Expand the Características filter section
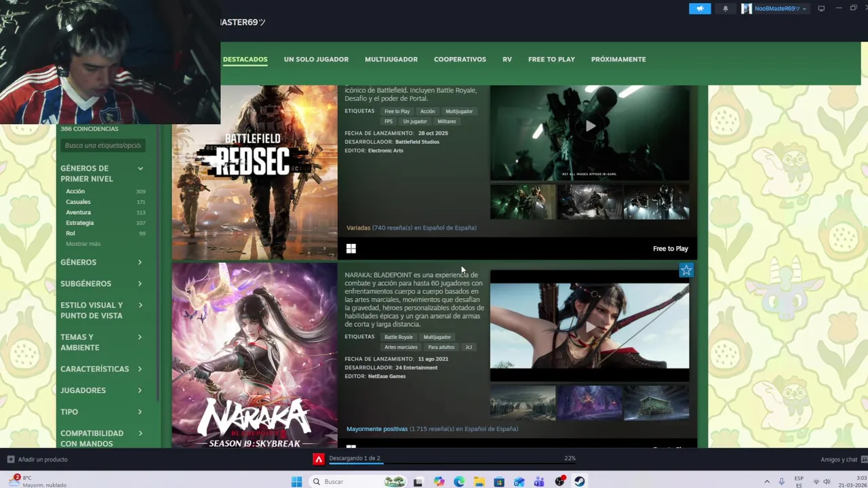 pyautogui.click(x=102, y=369)
